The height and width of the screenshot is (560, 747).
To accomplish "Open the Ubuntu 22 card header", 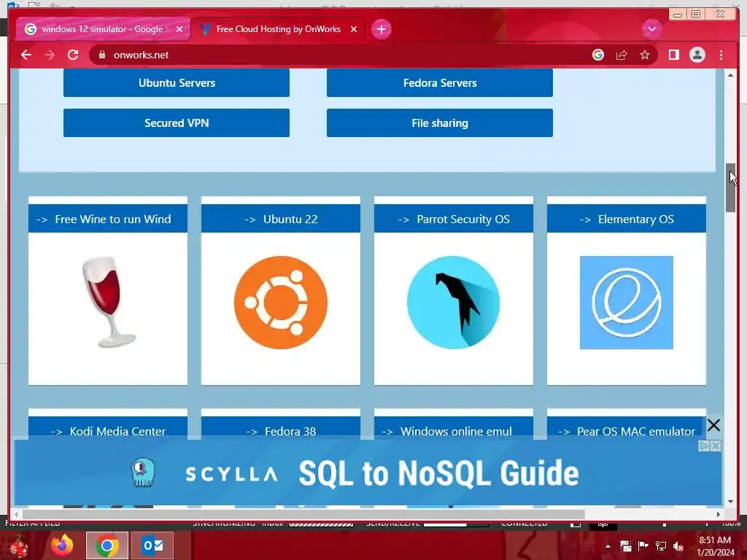I will click(x=281, y=219).
